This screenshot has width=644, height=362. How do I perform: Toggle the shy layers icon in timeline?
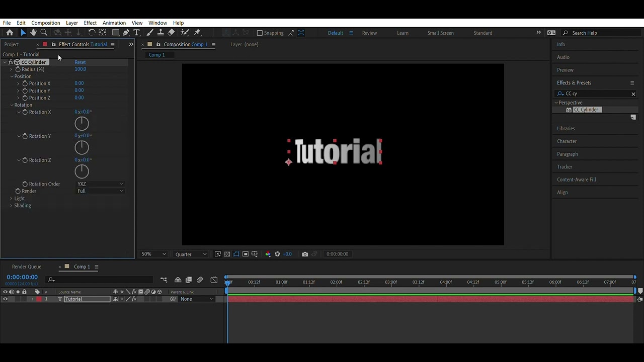pyautogui.click(x=178, y=280)
